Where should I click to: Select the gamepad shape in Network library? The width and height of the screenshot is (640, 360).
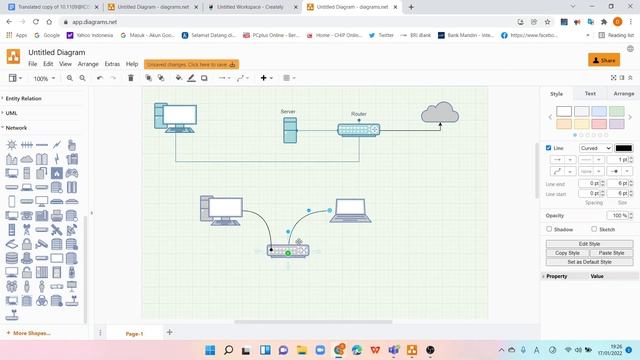pyautogui.click(x=72, y=173)
